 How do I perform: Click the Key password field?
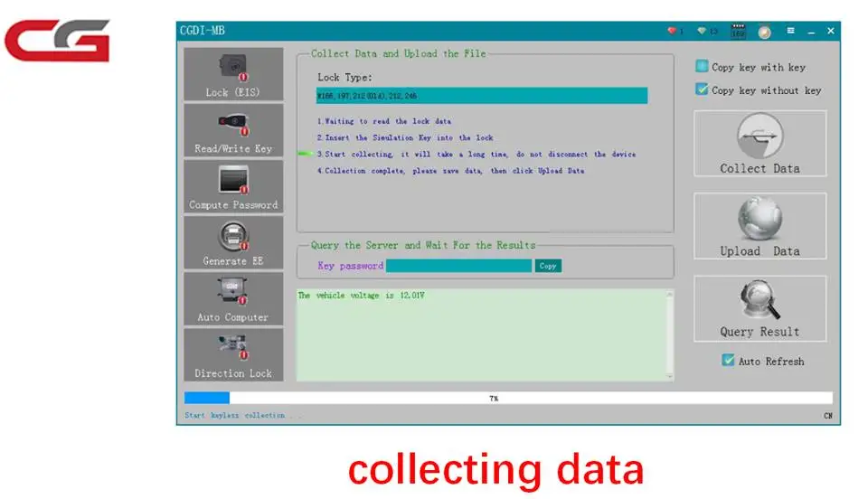click(459, 266)
